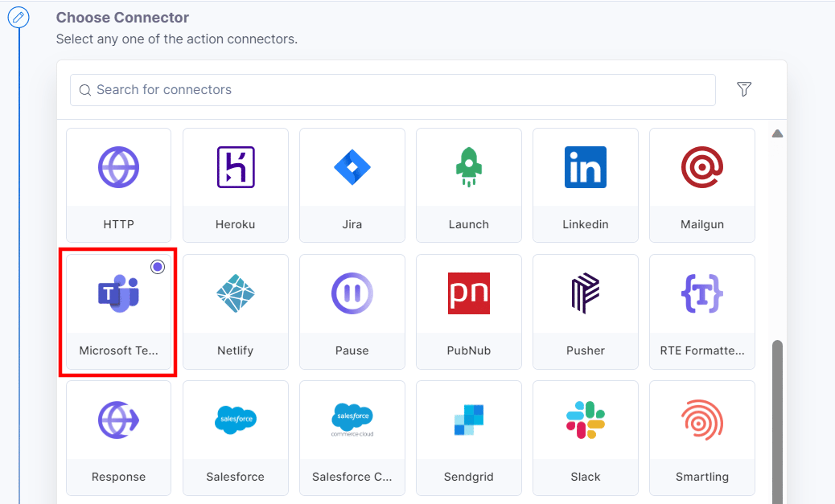Click the Netlify label

pyautogui.click(x=235, y=351)
